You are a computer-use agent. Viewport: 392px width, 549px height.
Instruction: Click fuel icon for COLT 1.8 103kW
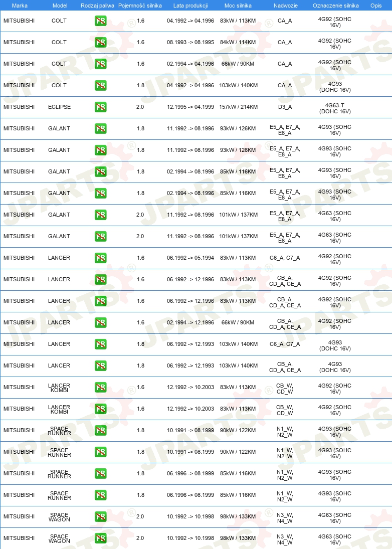tap(100, 85)
